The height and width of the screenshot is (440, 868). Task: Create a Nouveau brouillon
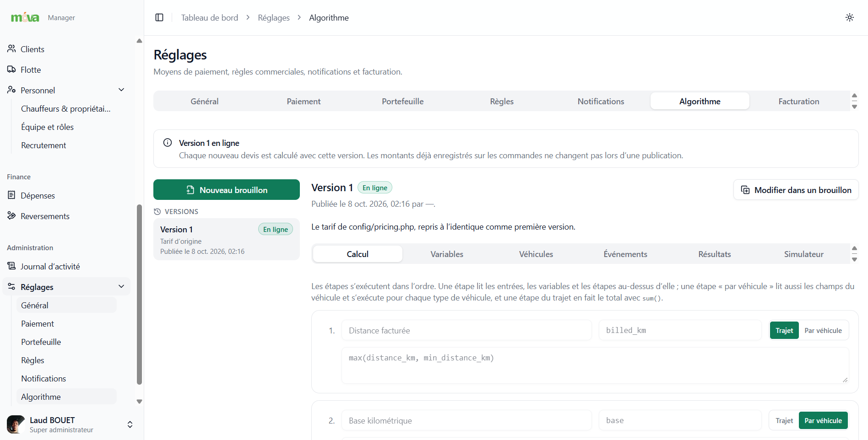point(227,189)
